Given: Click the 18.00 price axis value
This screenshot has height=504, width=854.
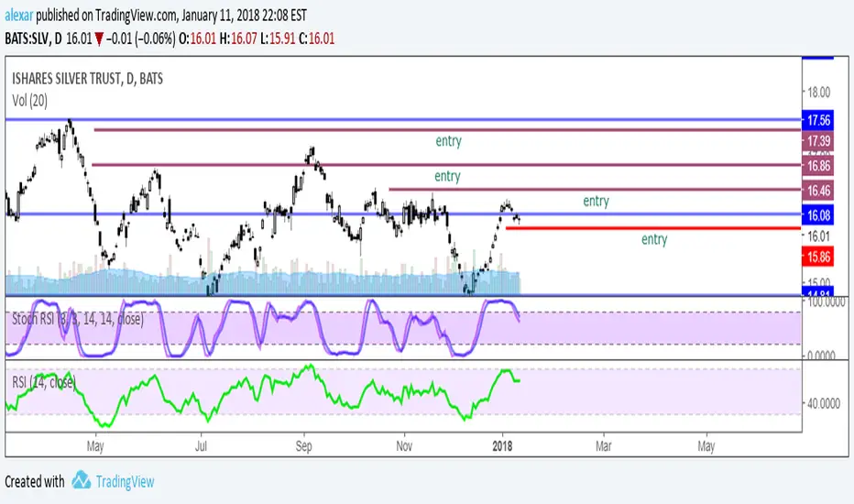Looking at the screenshot, I should (x=818, y=92).
